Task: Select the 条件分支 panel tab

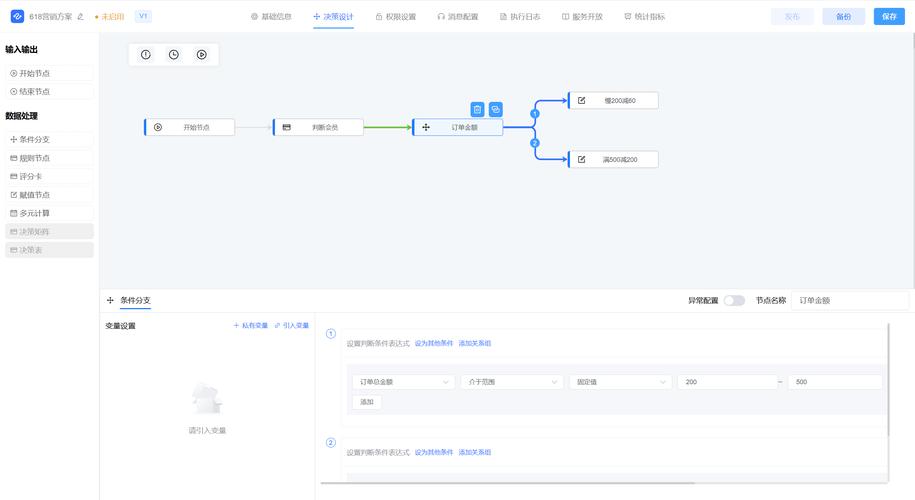Action: 135,300
